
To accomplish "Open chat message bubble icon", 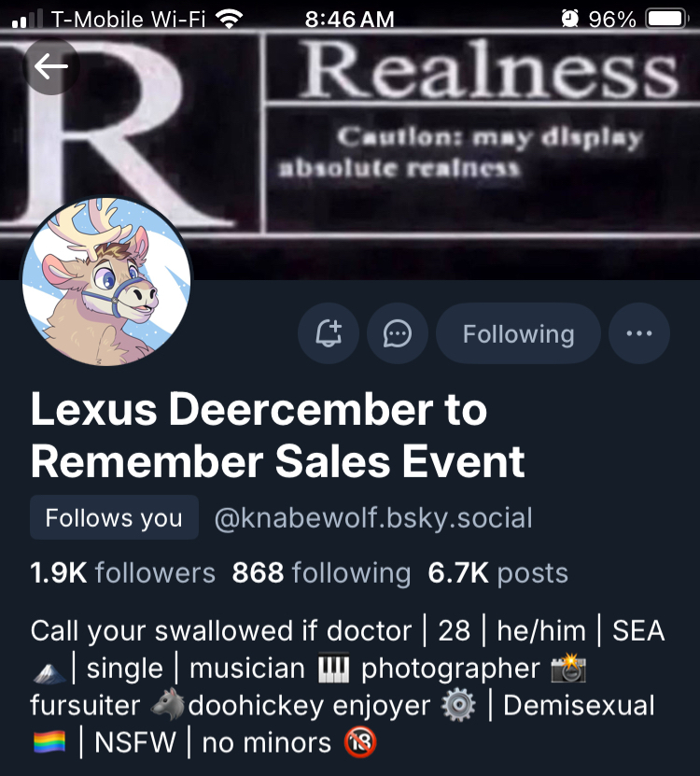I will (x=398, y=333).
